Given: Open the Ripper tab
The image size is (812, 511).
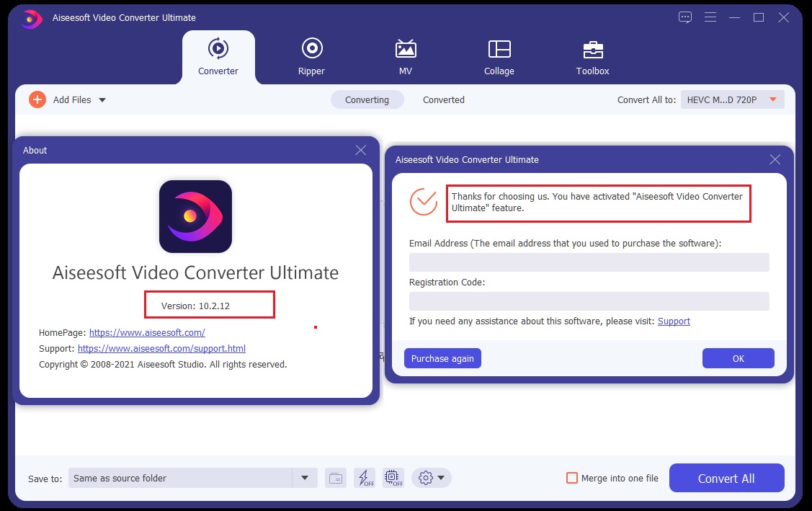Looking at the screenshot, I should point(311,57).
